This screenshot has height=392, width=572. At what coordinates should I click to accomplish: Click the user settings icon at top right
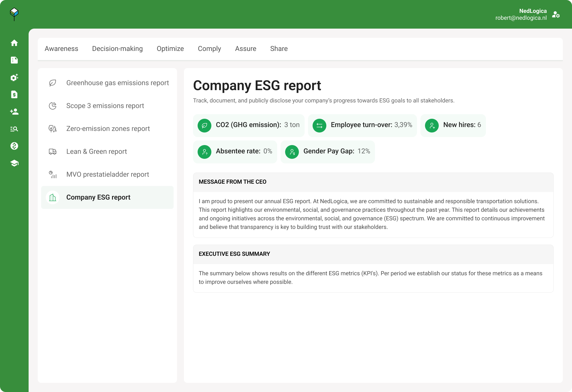[556, 15]
